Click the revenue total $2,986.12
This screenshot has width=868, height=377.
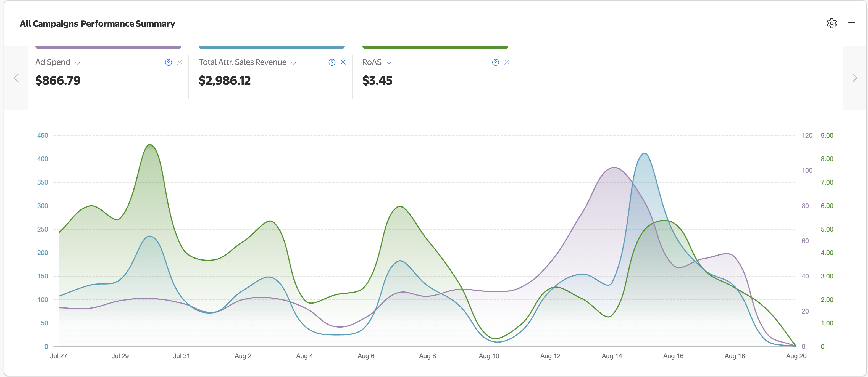224,80
